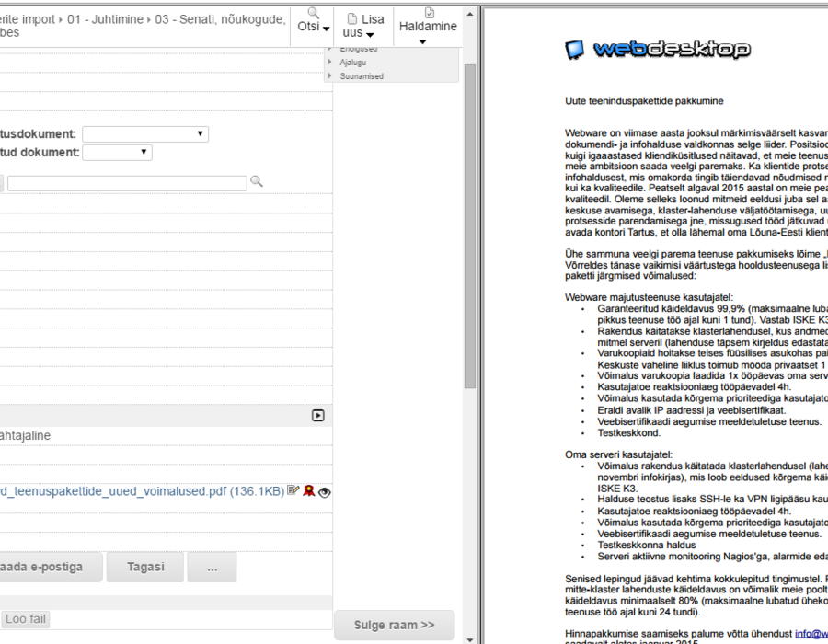The width and height of the screenshot is (828, 644).
Task: Click the 'Uute teeninduspakettide pakkumine' heading
Action: 644,101
